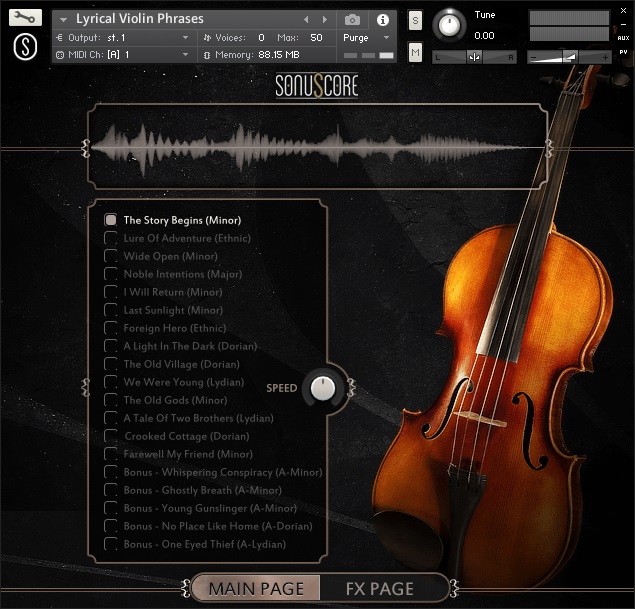
Task: Go to the next instrument arrow
Action: 324,19
